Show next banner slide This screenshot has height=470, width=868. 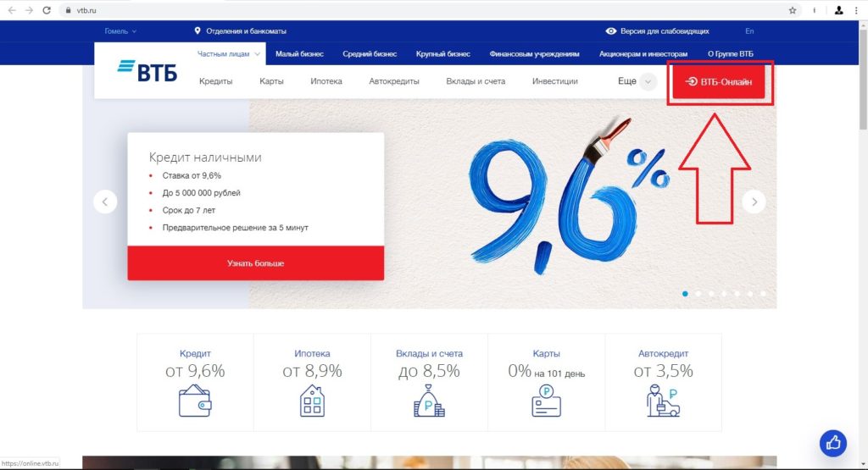click(754, 202)
